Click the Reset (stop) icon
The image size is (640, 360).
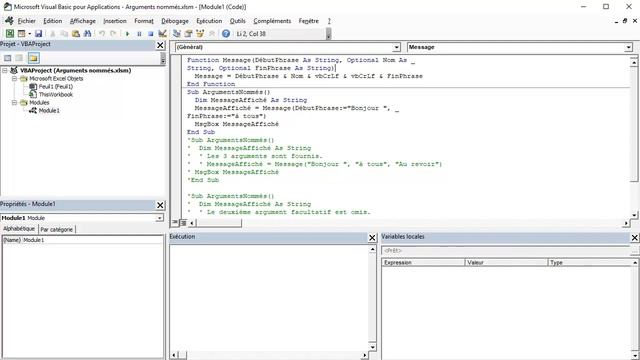151,33
